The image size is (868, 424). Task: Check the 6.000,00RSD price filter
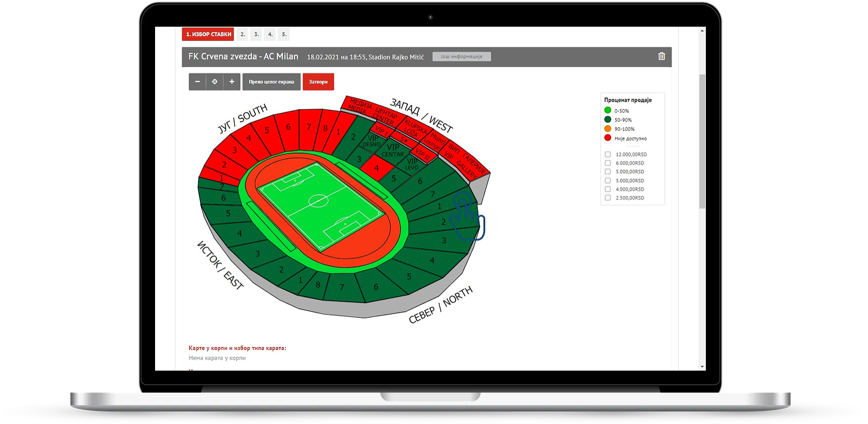point(608,163)
